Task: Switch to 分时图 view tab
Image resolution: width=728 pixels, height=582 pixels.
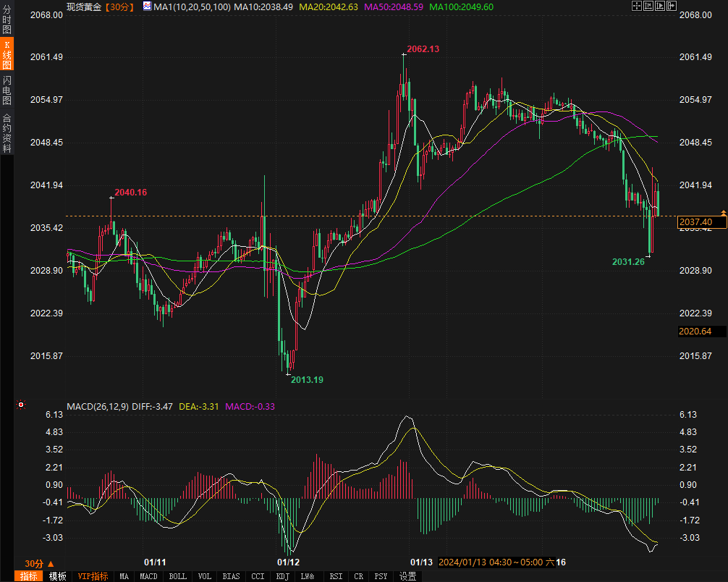Action: coord(7,20)
